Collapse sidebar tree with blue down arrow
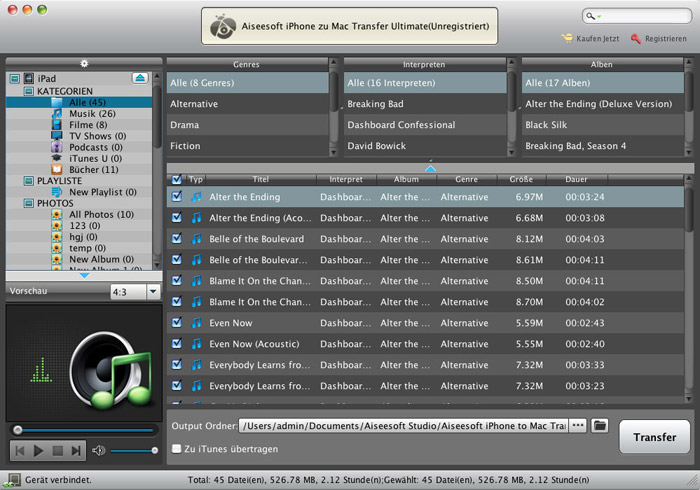700x490 pixels. [84, 276]
